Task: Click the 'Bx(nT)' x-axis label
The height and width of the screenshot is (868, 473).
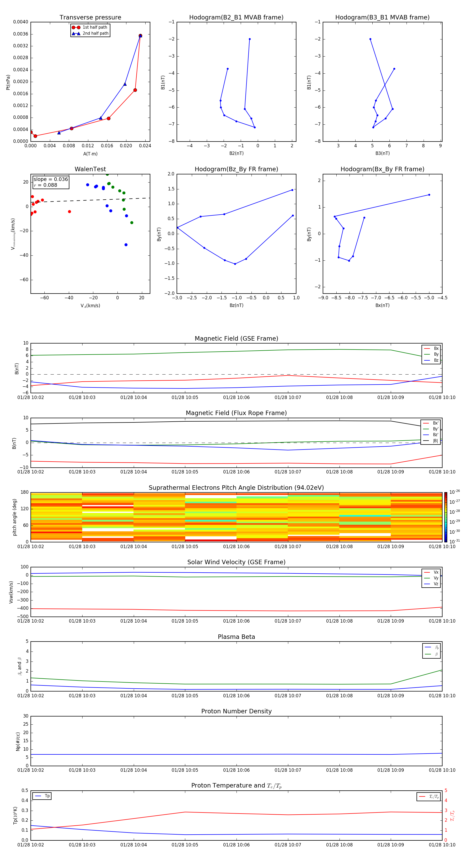Action: point(382,305)
